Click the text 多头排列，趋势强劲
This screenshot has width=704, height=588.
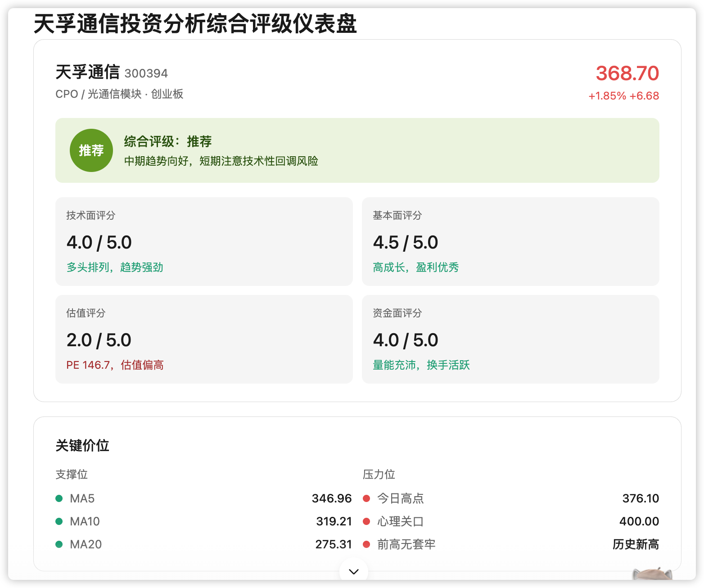[115, 267]
